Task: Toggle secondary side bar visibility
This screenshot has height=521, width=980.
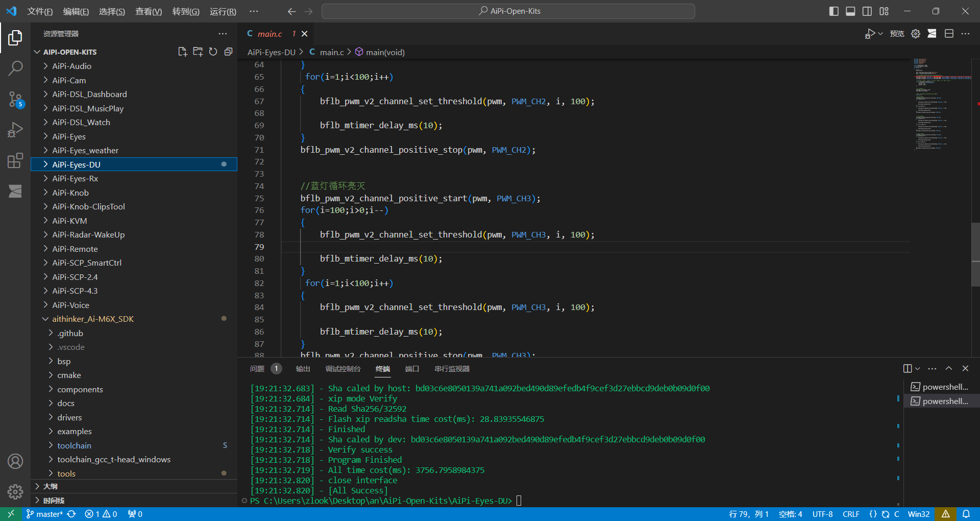Action: (x=867, y=11)
